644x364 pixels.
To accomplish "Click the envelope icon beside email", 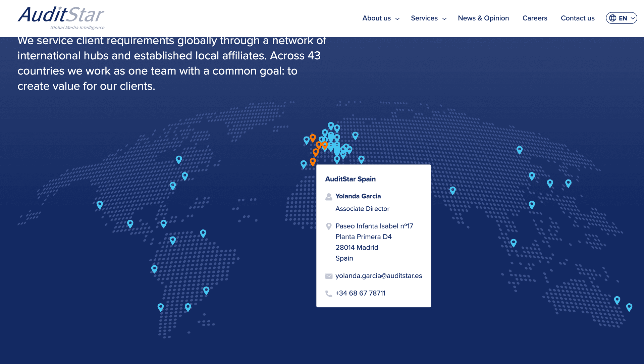I will coord(329,276).
